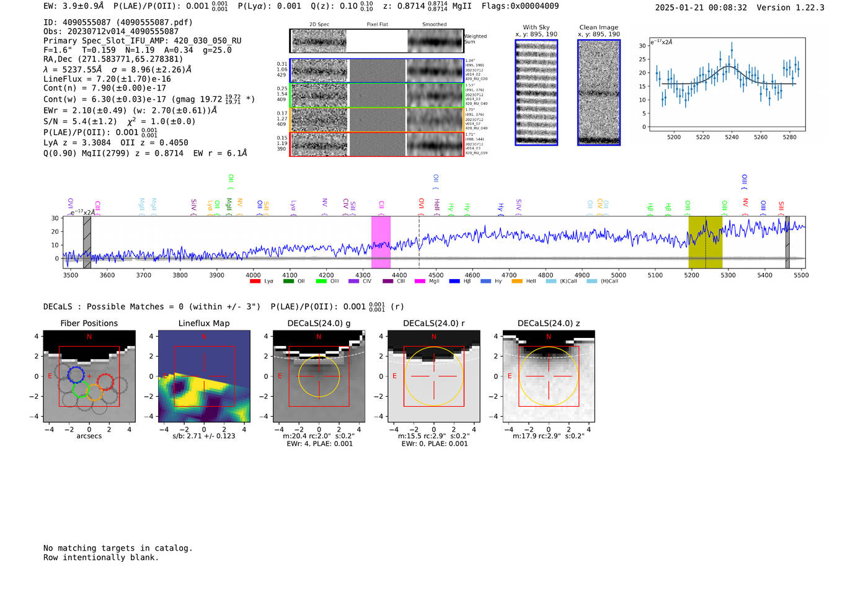This screenshot has width=868, height=591.
Task: Click the λ = 5237.55Å line
Action: 118,69
